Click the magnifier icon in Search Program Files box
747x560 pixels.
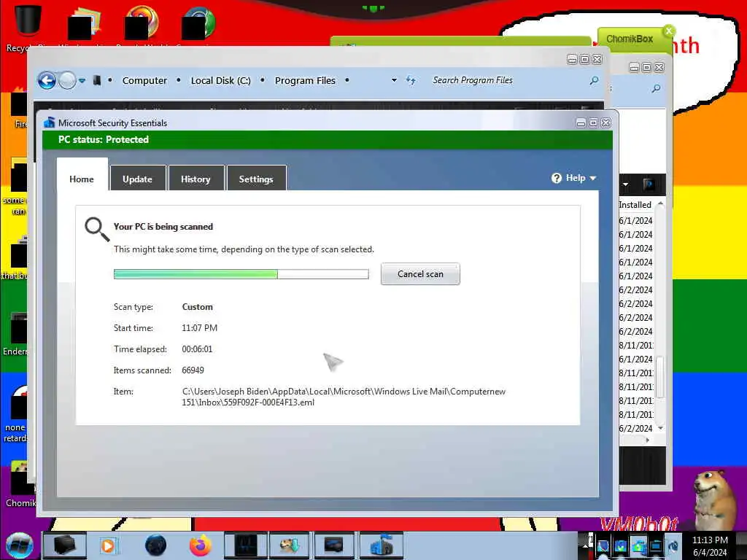(594, 80)
